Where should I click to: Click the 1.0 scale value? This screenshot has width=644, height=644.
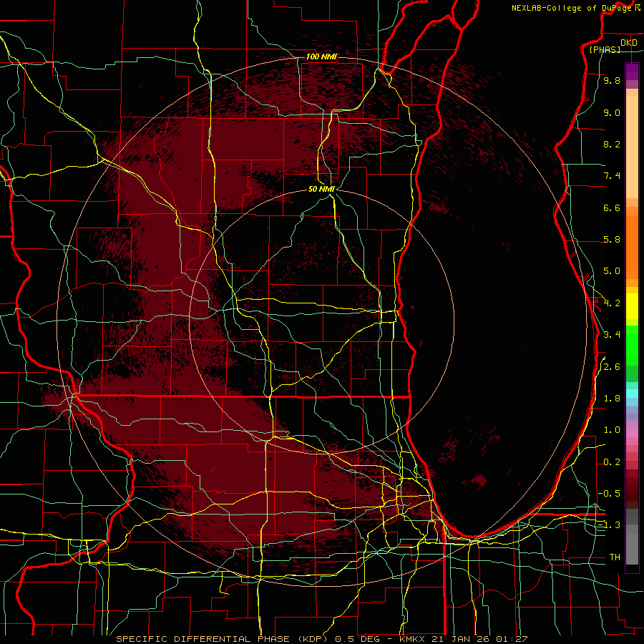(612, 430)
